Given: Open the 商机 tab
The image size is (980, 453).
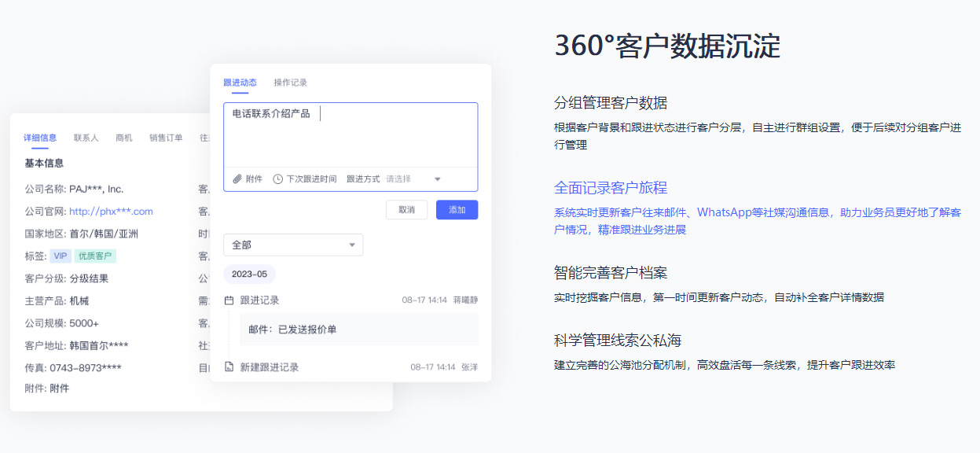Looking at the screenshot, I should point(124,138).
